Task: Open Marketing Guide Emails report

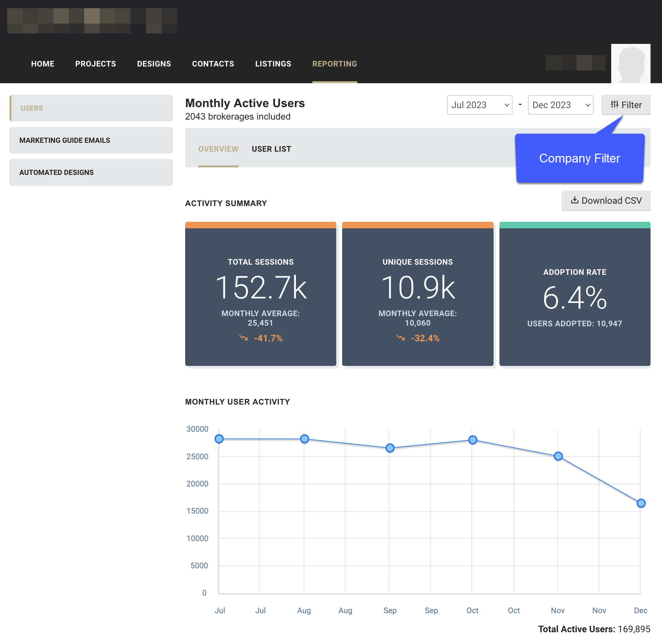Action: pyautogui.click(x=91, y=141)
